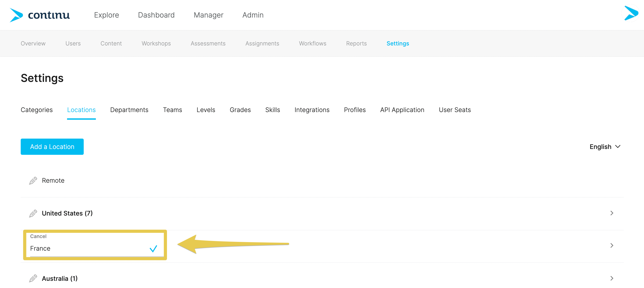Select the Remote location name

pos(53,180)
